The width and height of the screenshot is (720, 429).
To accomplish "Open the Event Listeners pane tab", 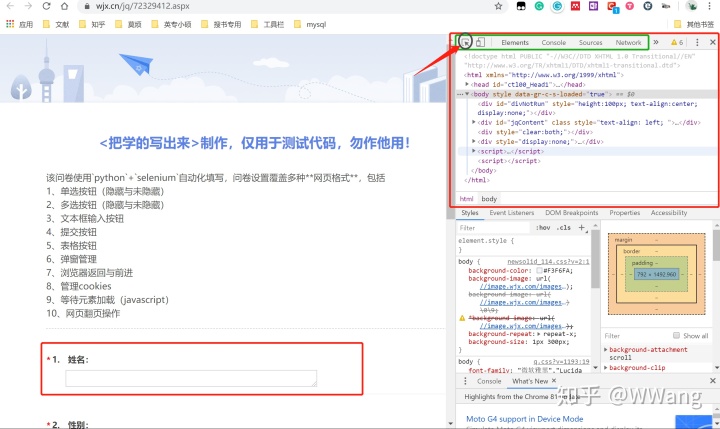I will 512,213.
